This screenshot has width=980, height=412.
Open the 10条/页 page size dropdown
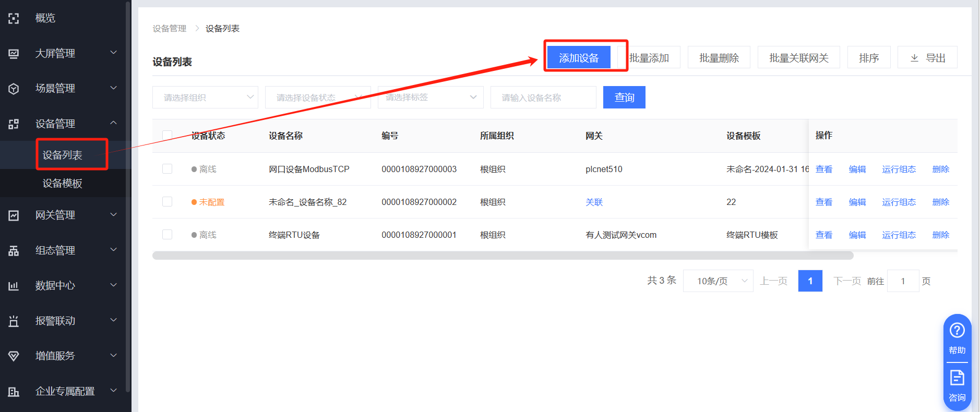click(718, 281)
